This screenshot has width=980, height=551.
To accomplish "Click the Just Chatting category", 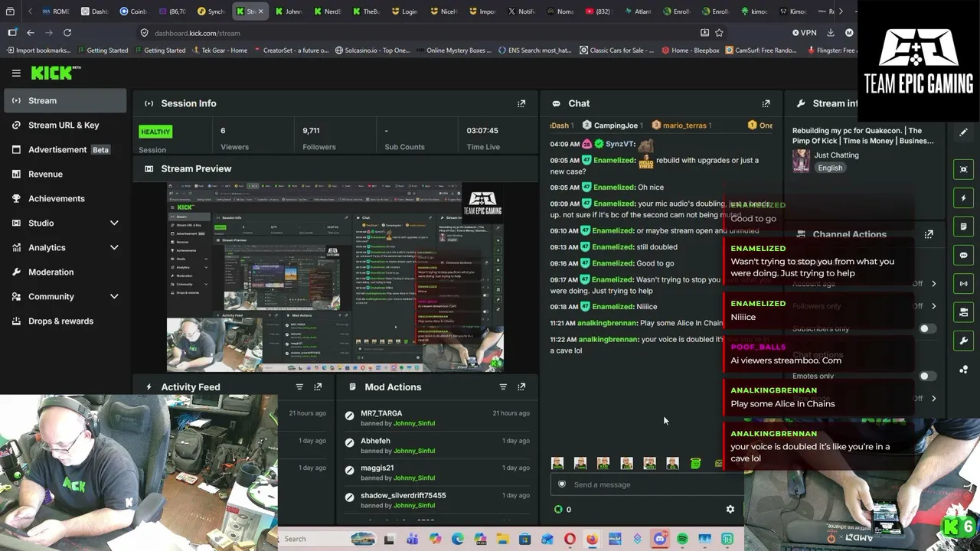I will (837, 155).
